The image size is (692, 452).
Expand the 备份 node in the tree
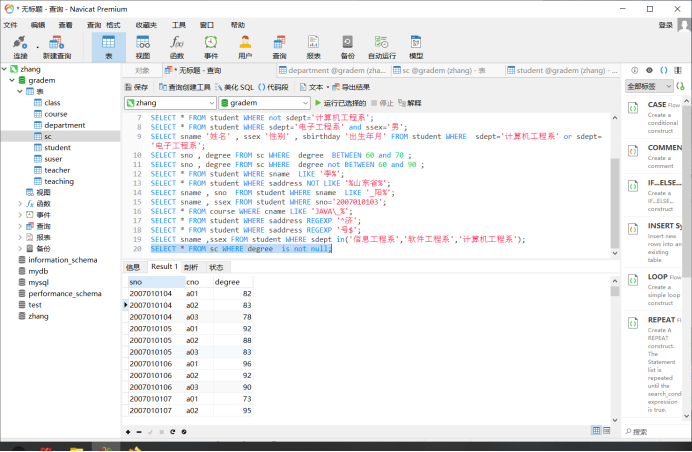(x=20, y=249)
